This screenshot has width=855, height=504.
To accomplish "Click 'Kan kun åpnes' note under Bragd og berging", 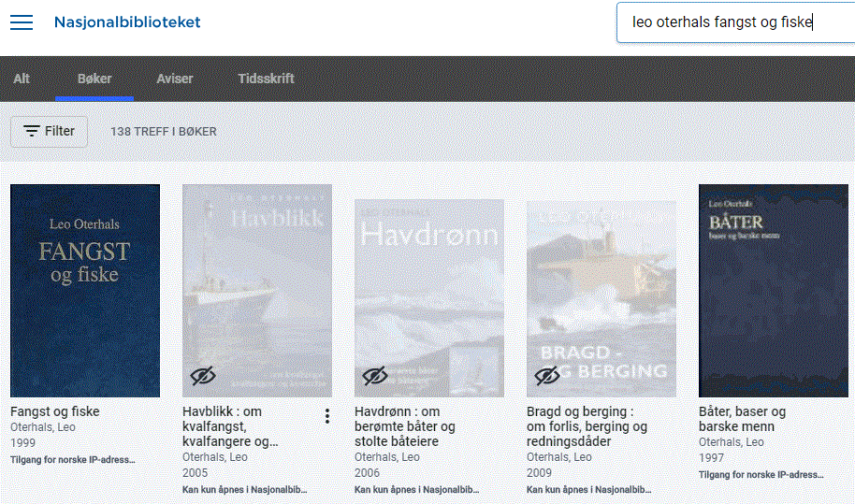I will pos(589,489).
